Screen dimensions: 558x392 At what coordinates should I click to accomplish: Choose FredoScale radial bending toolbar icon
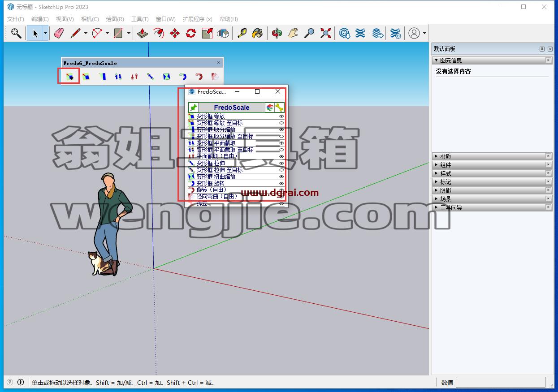click(x=215, y=77)
